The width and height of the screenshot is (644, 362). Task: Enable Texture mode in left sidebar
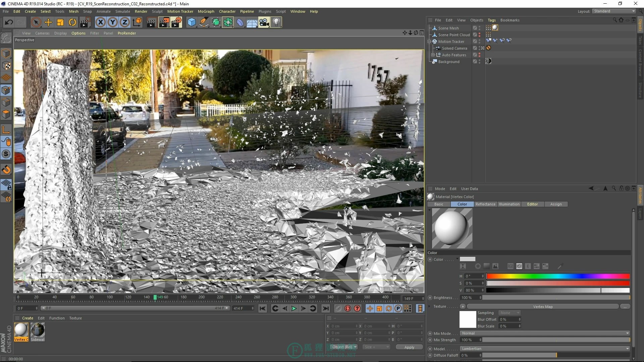tap(6, 66)
